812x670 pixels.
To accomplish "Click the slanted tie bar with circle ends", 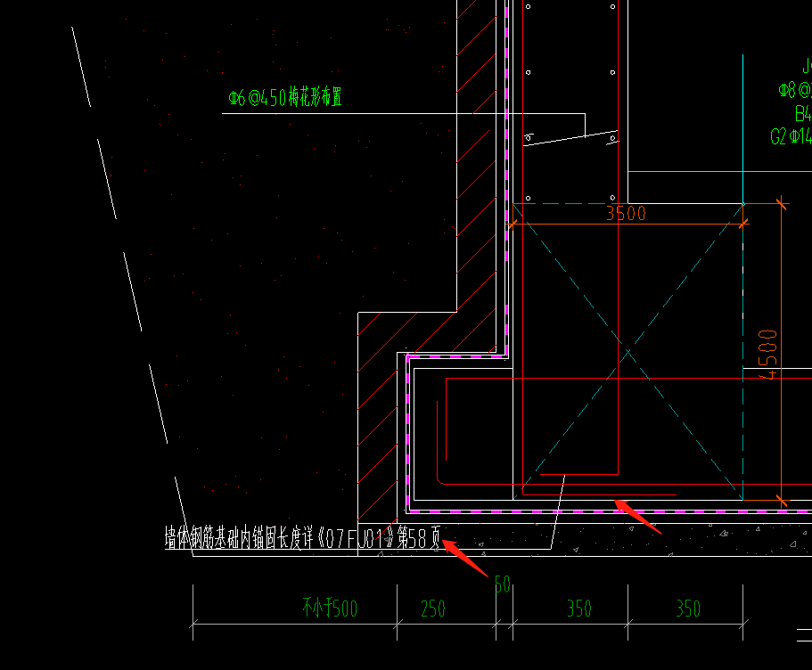I will coord(570,138).
